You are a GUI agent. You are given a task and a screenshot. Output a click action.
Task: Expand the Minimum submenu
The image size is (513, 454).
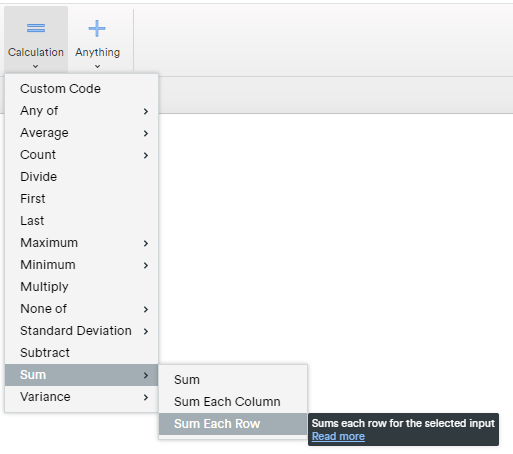(81, 265)
